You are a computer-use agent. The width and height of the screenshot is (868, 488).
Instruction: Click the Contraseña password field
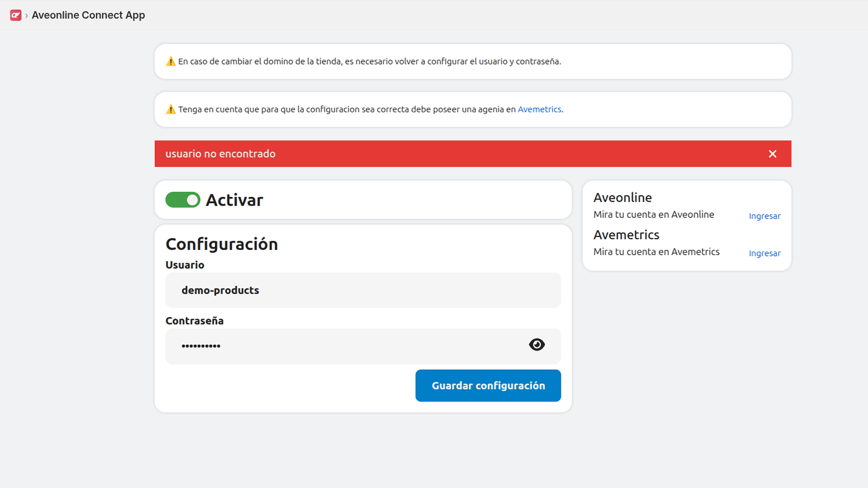pyautogui.click(x=325, y=346)
